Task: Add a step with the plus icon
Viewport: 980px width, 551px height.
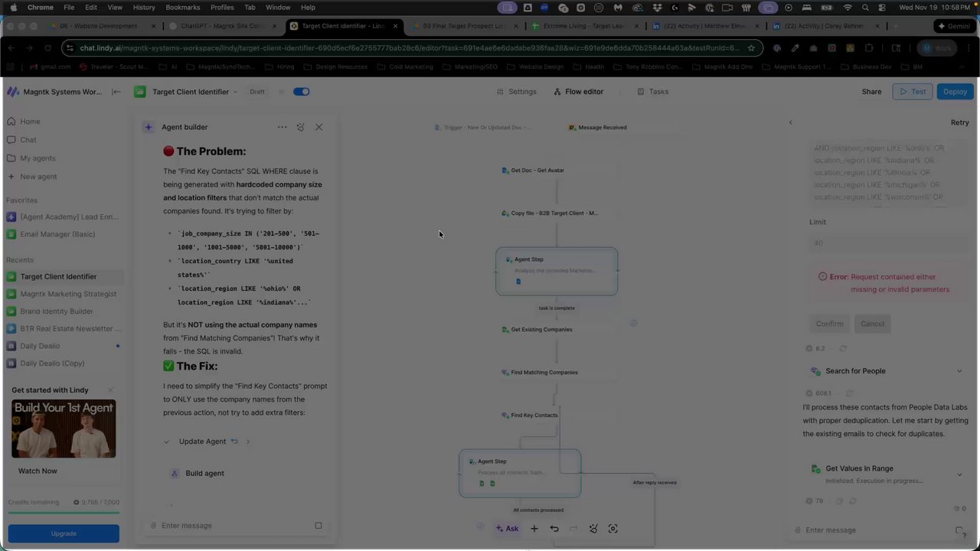Action: point(534,529)
